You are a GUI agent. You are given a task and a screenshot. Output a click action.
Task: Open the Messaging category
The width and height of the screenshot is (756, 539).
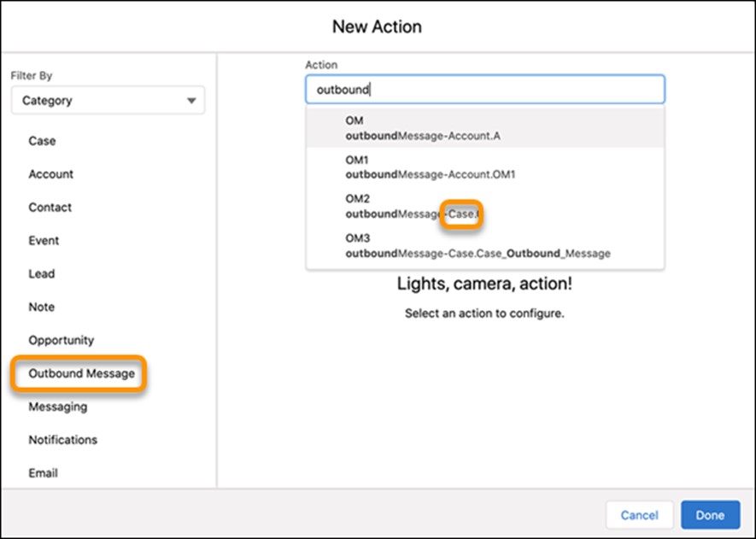coord(58,407)
